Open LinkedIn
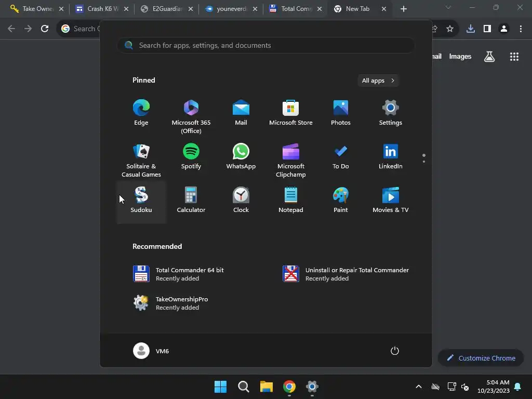532x399 pixels. [x=391, y=156]
